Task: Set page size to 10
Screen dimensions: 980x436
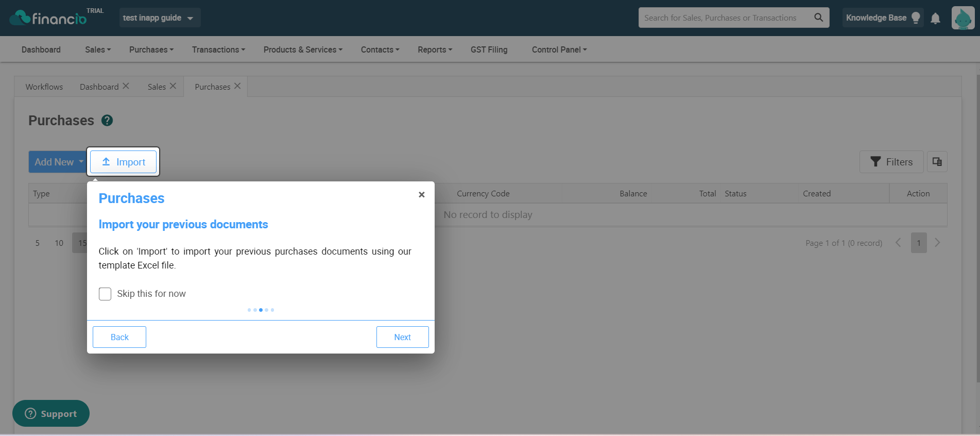Action: [x=59, y=243]
